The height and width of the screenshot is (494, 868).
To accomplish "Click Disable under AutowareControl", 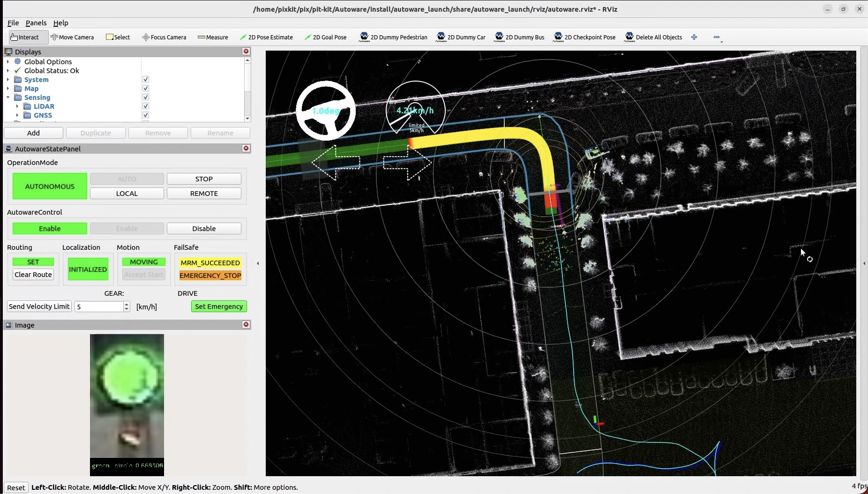I will tap(204, 228).
